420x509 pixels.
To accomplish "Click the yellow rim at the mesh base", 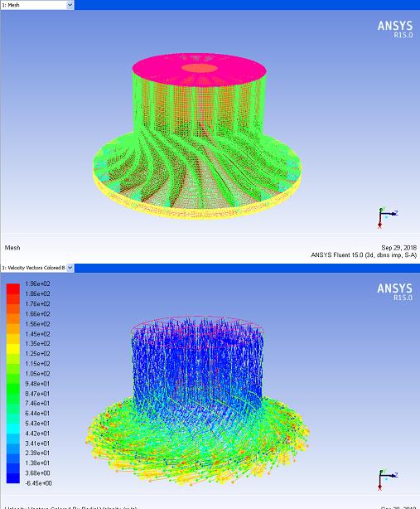I will 198,212.
